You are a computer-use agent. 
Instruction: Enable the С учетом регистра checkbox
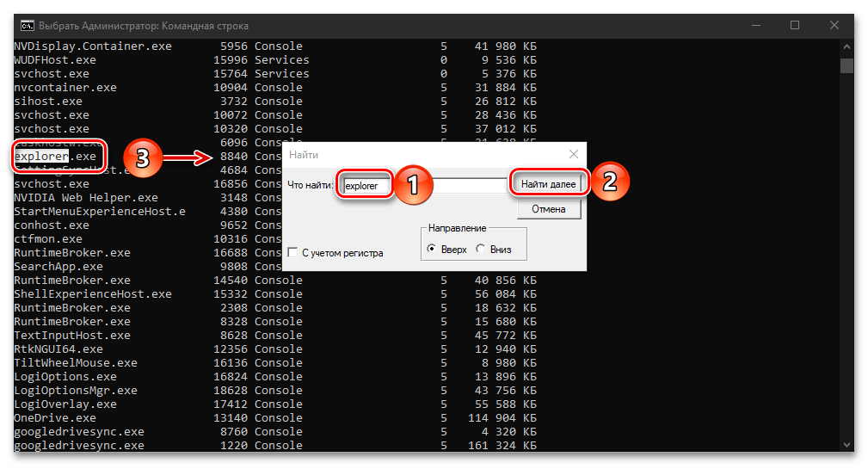(294, 253)
